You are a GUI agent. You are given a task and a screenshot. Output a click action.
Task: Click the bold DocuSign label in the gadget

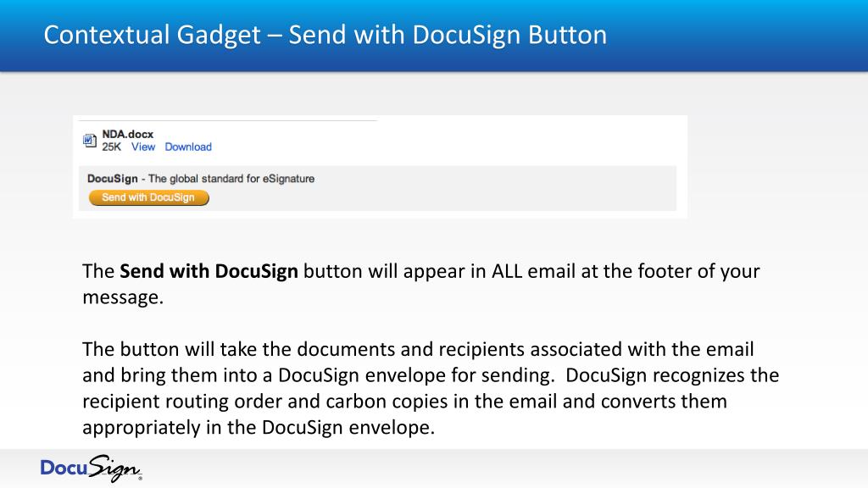click(x=113, y=179)
